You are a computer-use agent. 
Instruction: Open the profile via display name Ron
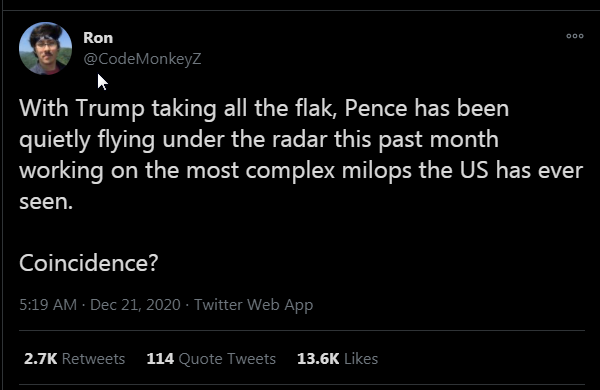point(98,38)
